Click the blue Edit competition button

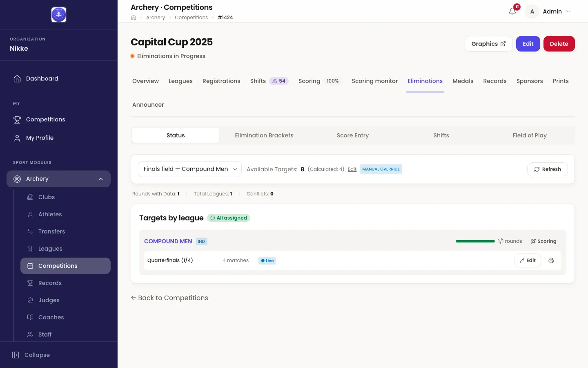(528, 44)
